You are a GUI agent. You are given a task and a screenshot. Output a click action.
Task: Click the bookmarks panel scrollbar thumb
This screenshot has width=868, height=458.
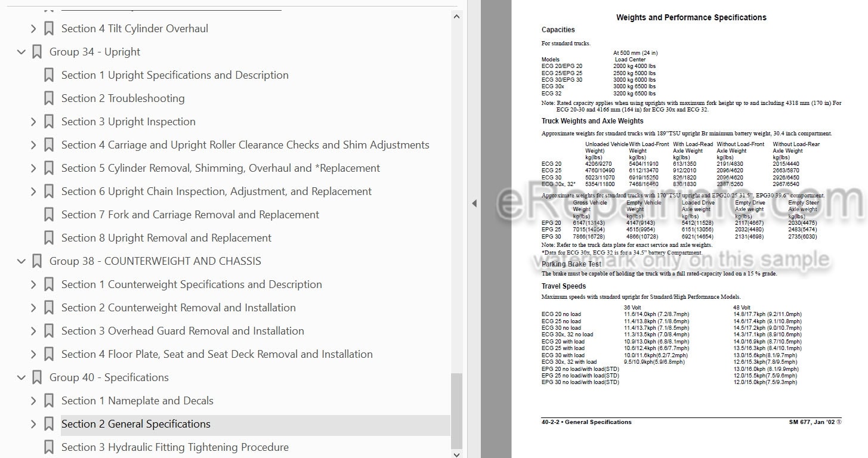457,410
